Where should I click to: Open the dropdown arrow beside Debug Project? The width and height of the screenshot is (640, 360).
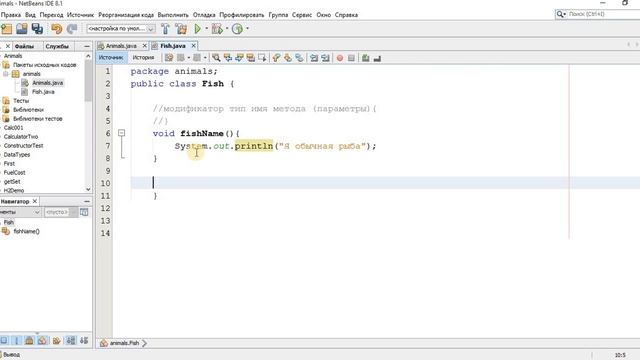click(x=227, y=29)
